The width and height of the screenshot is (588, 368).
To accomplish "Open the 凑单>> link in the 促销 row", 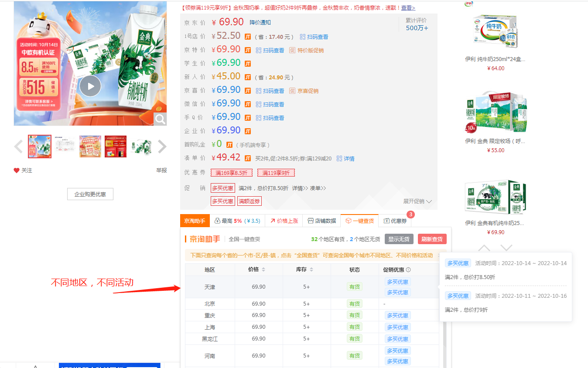I will pyautogui.click(x=318, y=188).
